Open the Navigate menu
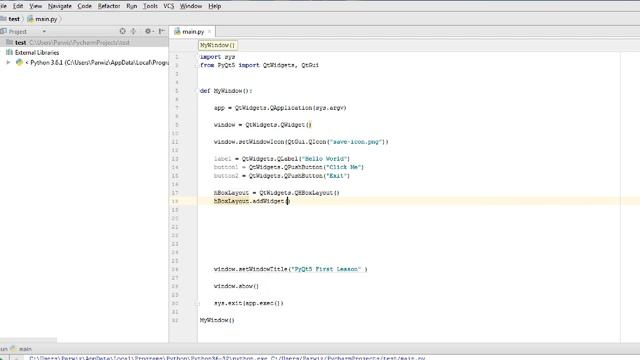 60,6
